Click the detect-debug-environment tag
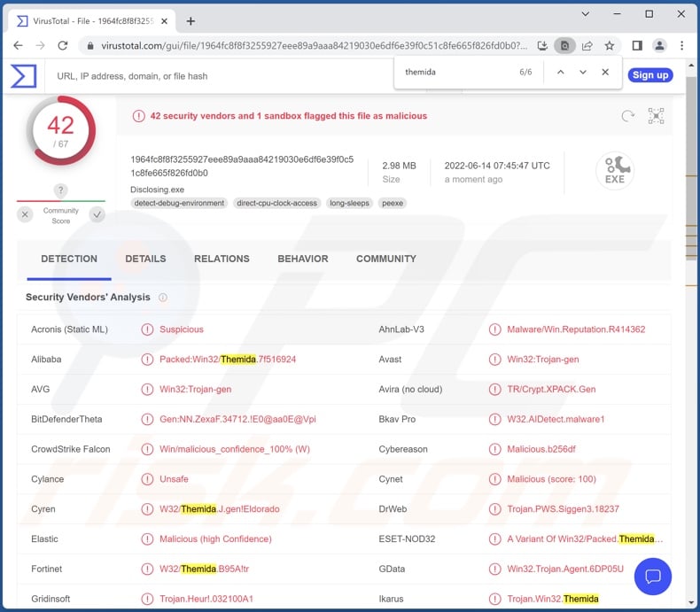The height and width of the screenshot is (612, 700). pyautogui.click(x=179, y=203)
